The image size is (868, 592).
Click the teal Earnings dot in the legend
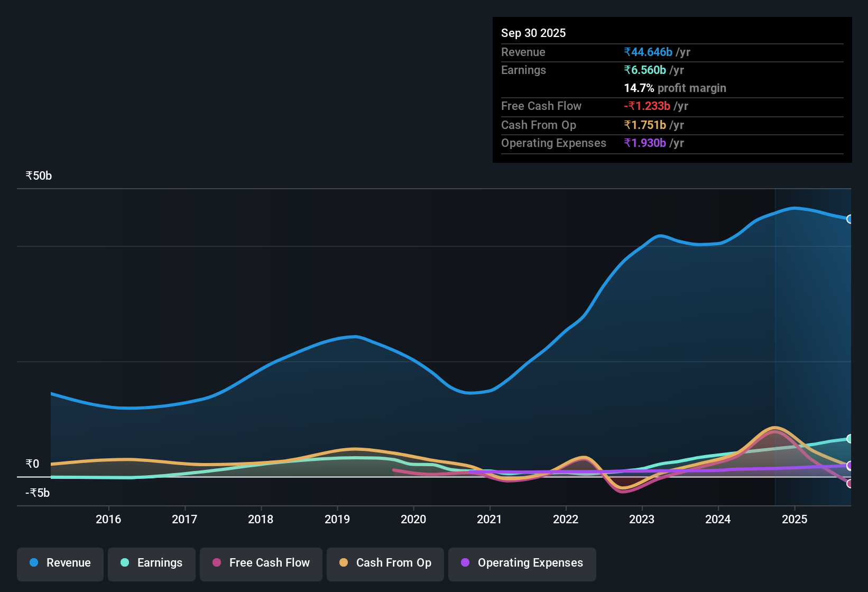[x=125, y=563]
